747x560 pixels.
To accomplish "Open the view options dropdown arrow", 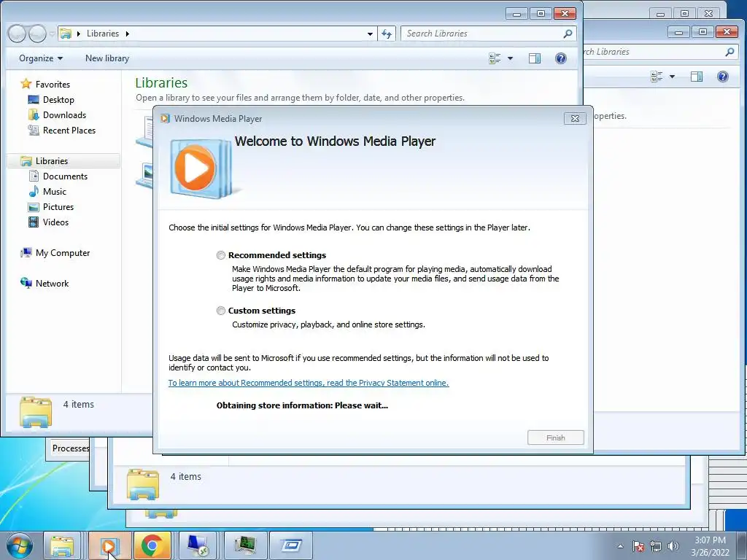I will tap(510, 58).
